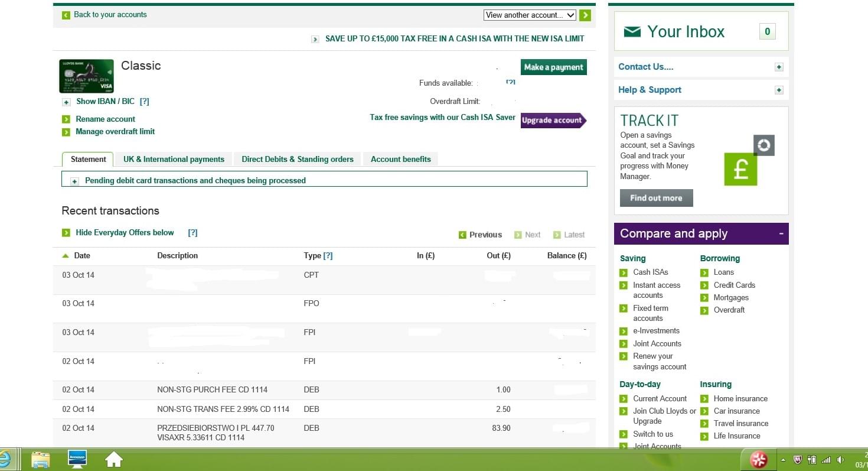Open Your Inbox envelope icon
Image resolution: width=868 pixels, height=471 pixels.
click(632, 31)
